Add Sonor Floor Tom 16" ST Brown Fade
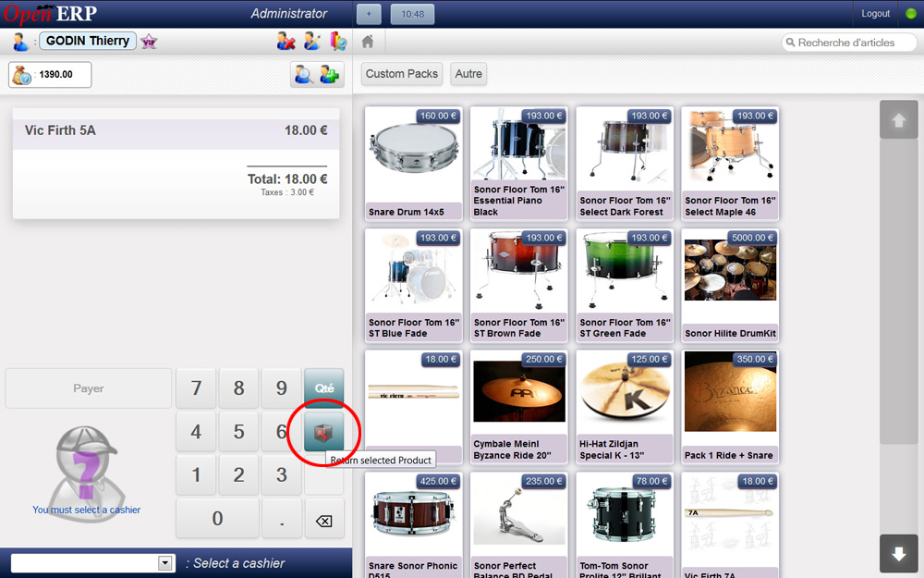924x578 pixels. [518, 285]
